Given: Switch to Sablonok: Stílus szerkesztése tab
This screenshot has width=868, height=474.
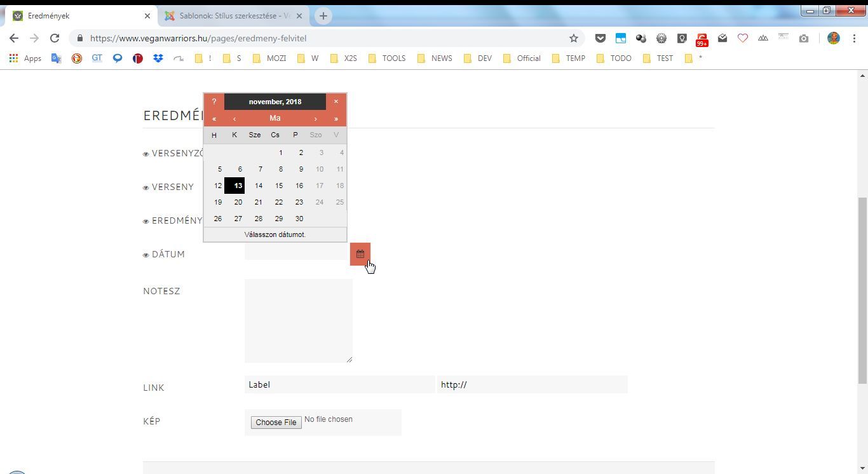Looking at the screenshot, I should coord(233,16).
